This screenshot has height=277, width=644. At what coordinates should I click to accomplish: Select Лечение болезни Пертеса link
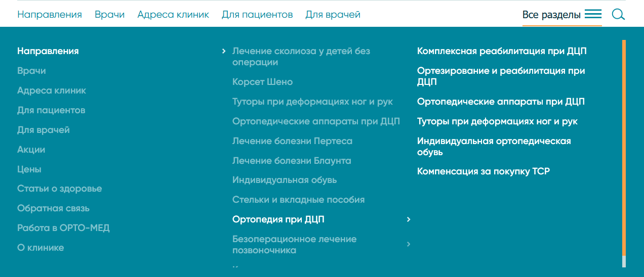[292, 141]
